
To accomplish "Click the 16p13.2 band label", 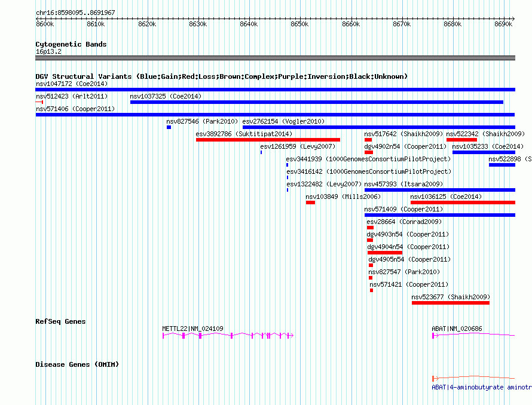I will 48,51.
